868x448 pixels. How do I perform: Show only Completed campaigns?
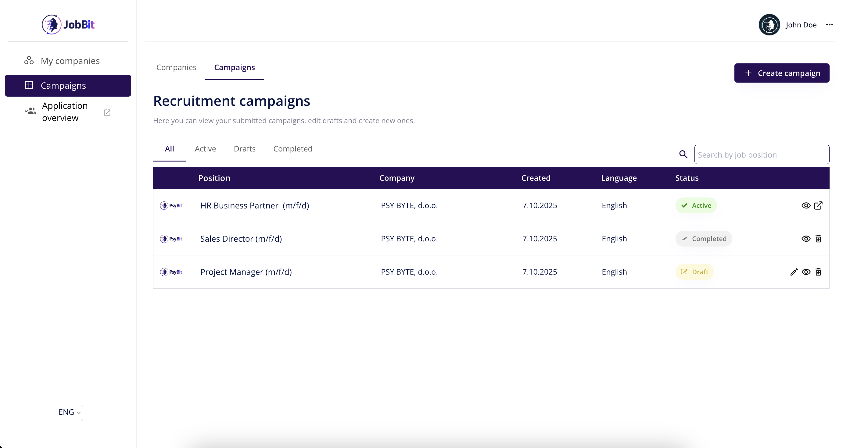click(292, 149)
